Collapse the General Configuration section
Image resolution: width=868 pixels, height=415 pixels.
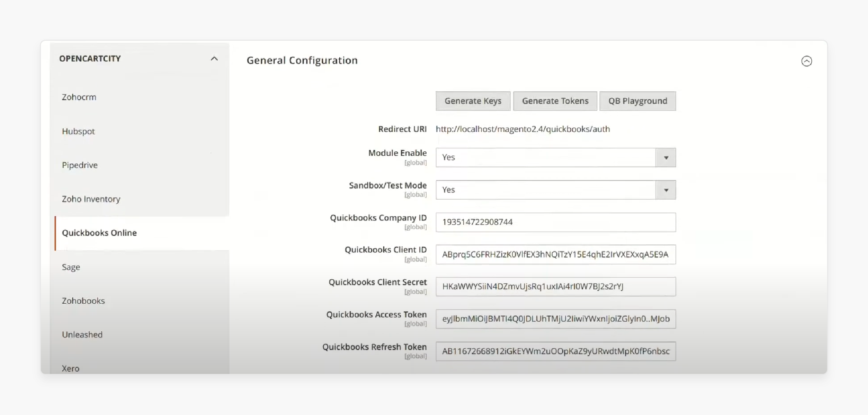pyautogui.click(x=806, y=61)
